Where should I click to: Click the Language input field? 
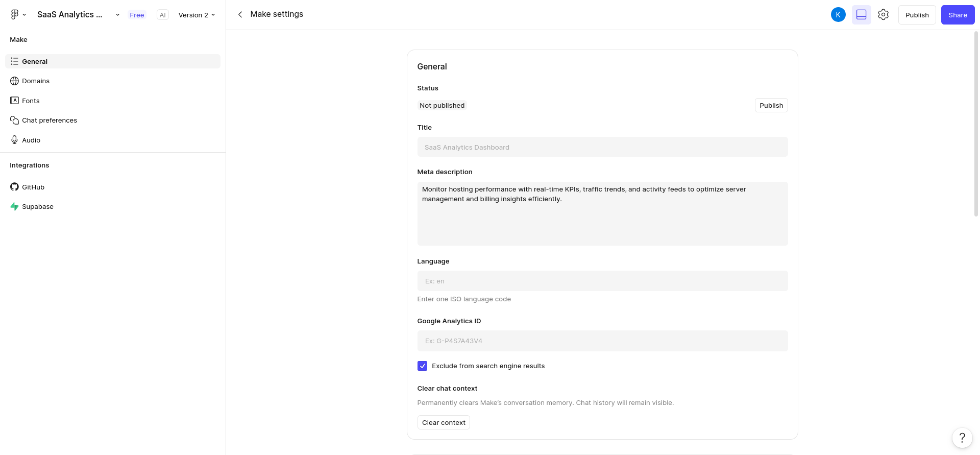(602, 281)
